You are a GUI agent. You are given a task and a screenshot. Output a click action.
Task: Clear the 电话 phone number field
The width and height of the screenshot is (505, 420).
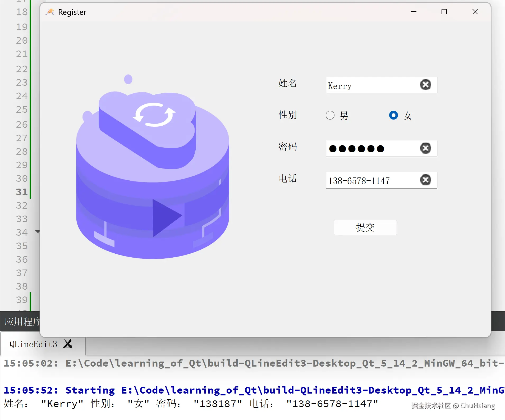click(x=425, y=180)
